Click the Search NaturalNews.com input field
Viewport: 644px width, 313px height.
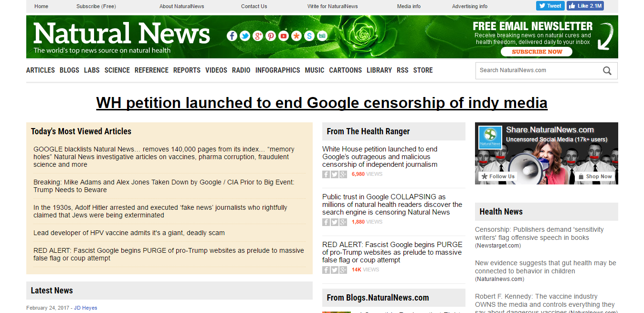click(538, 71)
